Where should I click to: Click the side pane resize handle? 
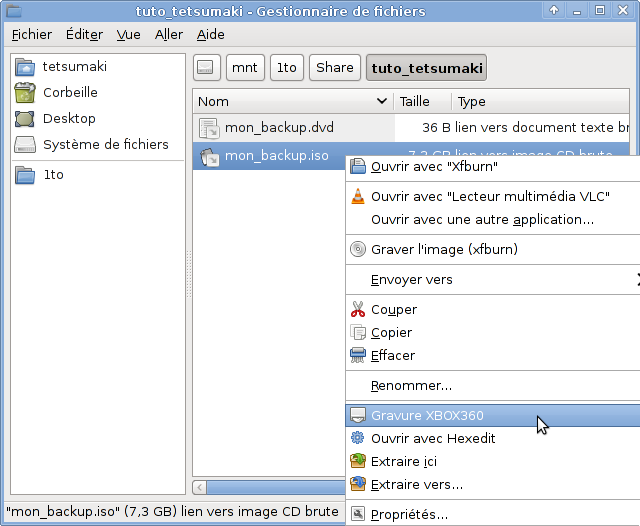(189, 274)
